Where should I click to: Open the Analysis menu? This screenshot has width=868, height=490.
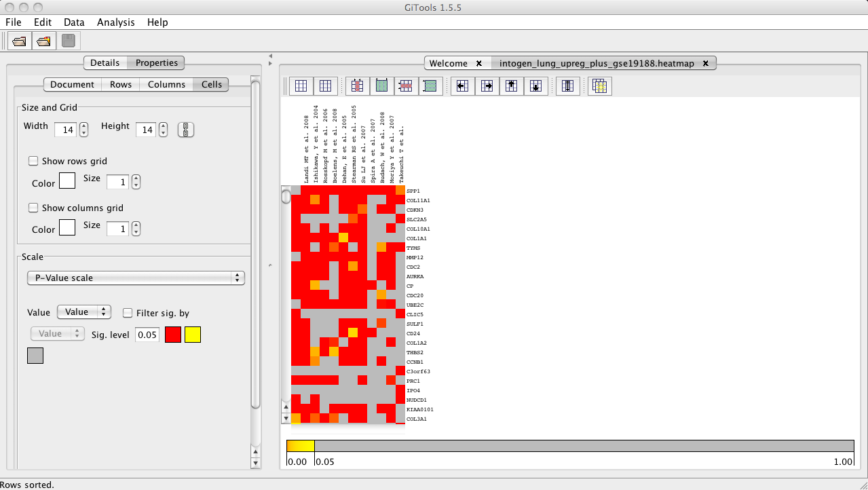[x=116, y=22]
